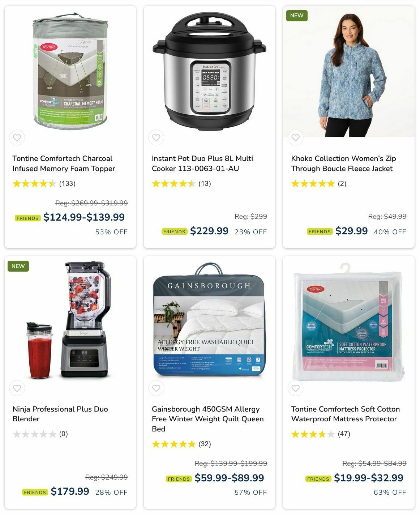Open Instant Pot Duo Plus 8L Multi Cooker title
The image size is (420, 515).
[202, 163]
